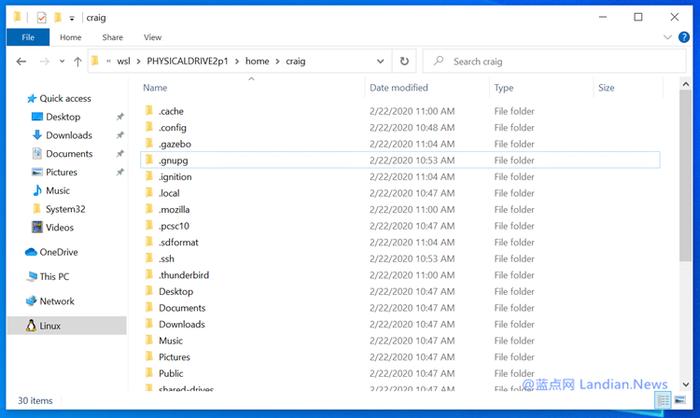This screenshot has width=700, height=418.
Task: Click the scrollbar up arrow in the file list
Action: point(686,84)
